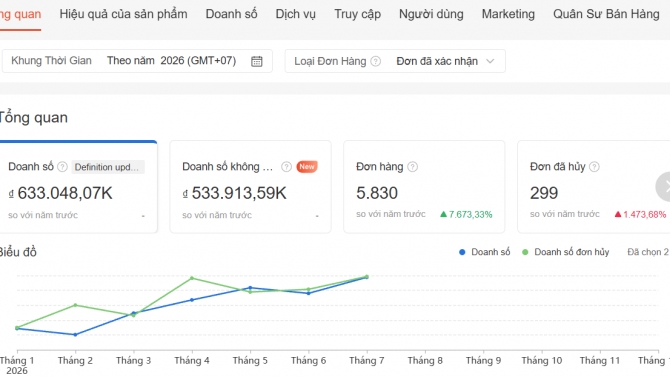
Task: Select the Tổng quan tab
Action: point(20,14)
